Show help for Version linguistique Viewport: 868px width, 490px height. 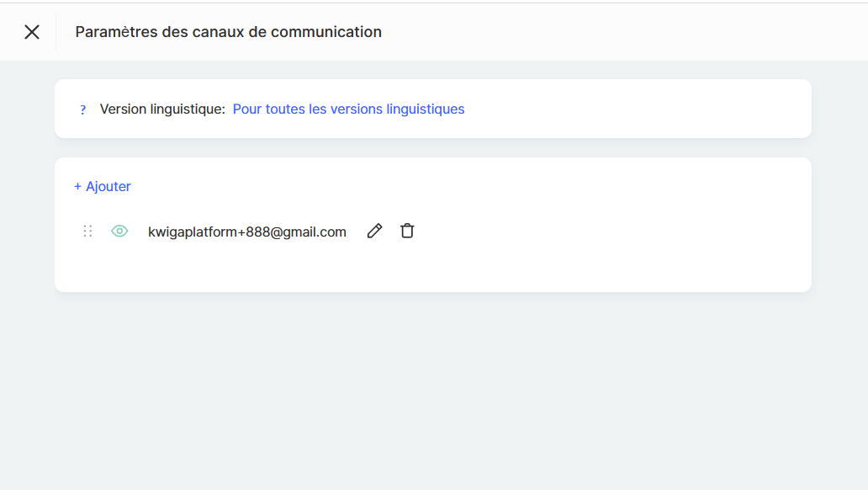coord(82,109)
